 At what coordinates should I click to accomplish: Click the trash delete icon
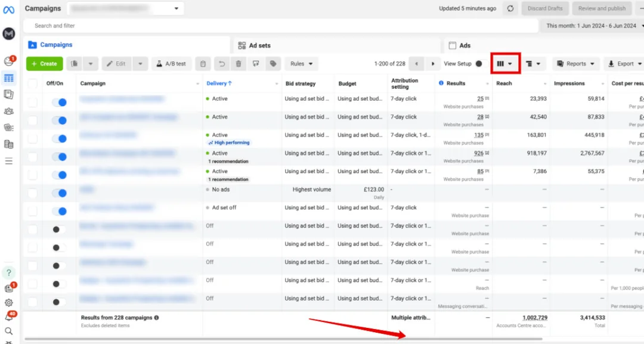point(239,64)
